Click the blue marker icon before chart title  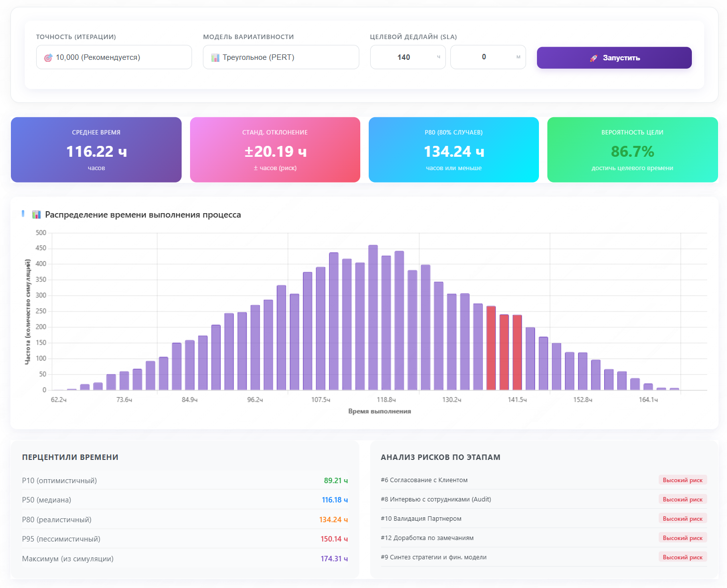pos(23,213)
